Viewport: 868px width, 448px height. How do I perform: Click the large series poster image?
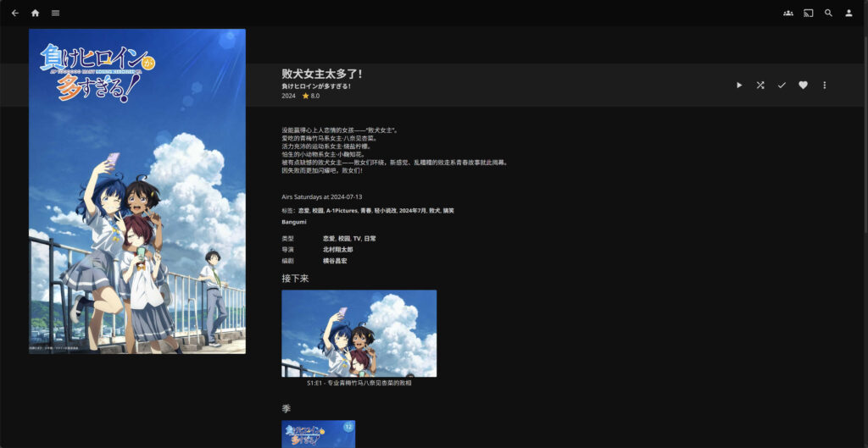tap(137, 191)
